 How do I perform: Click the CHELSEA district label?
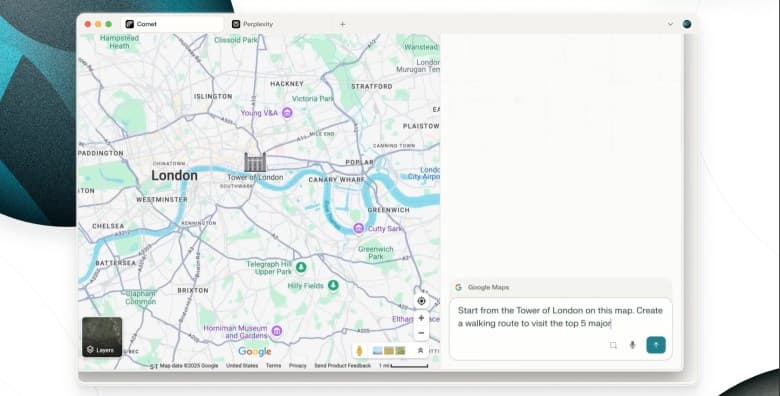(x=108, y=226)
